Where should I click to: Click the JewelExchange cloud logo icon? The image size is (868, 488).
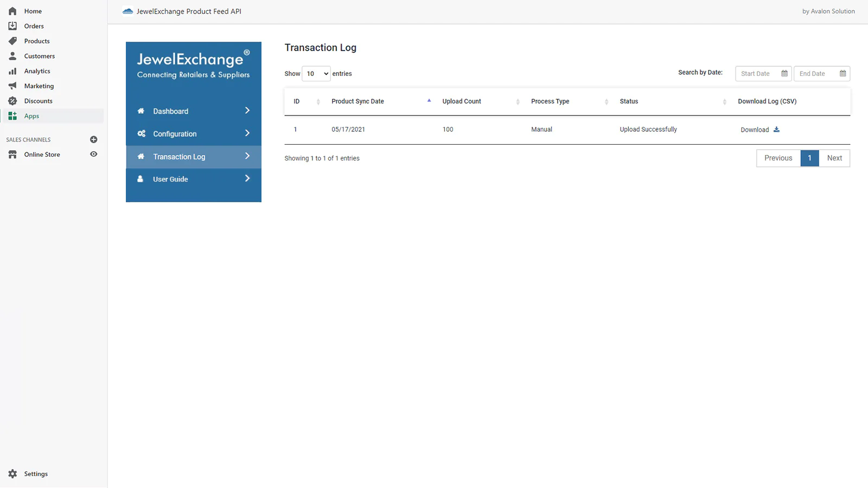pos(128,11)
